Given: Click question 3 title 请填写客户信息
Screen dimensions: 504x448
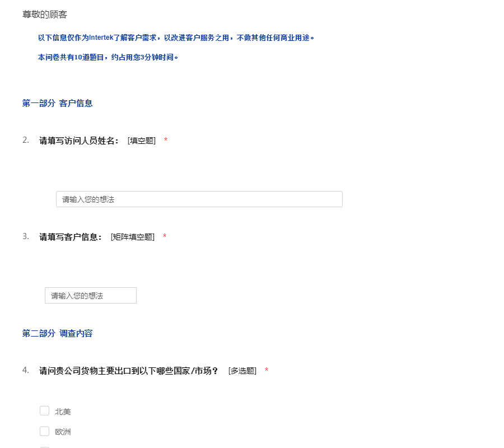Looking at the screenshot, I should click(71, 237).
